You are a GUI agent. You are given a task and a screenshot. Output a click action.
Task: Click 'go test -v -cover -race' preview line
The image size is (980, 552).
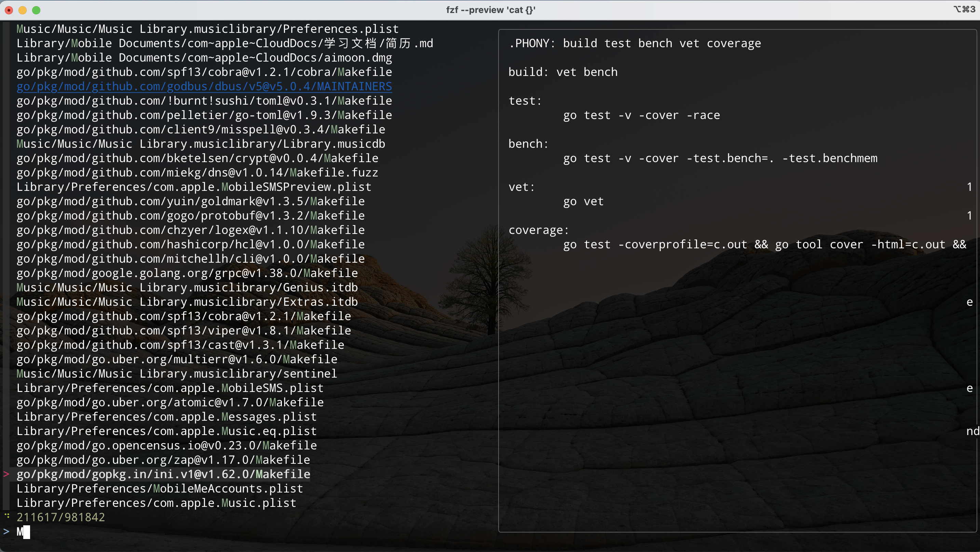click(x=641, y=115)
